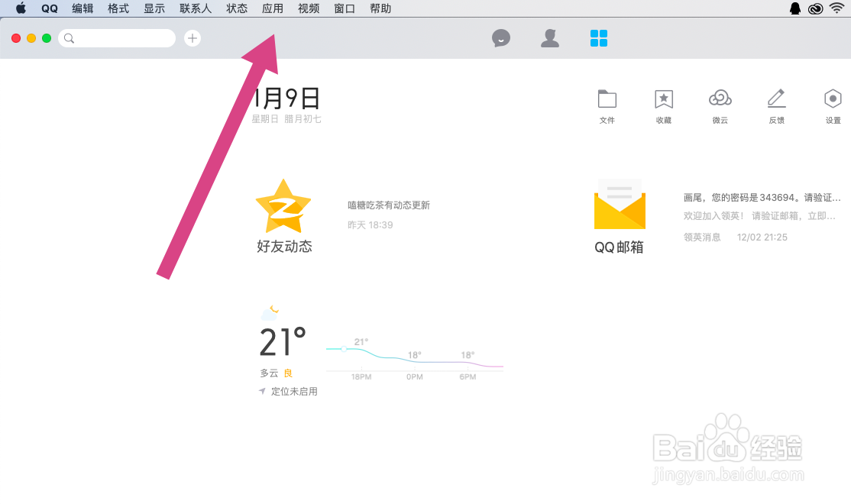Click the 0PM point on forecast chart
Screen dimensions: 851x504
[x=415, y=376]
